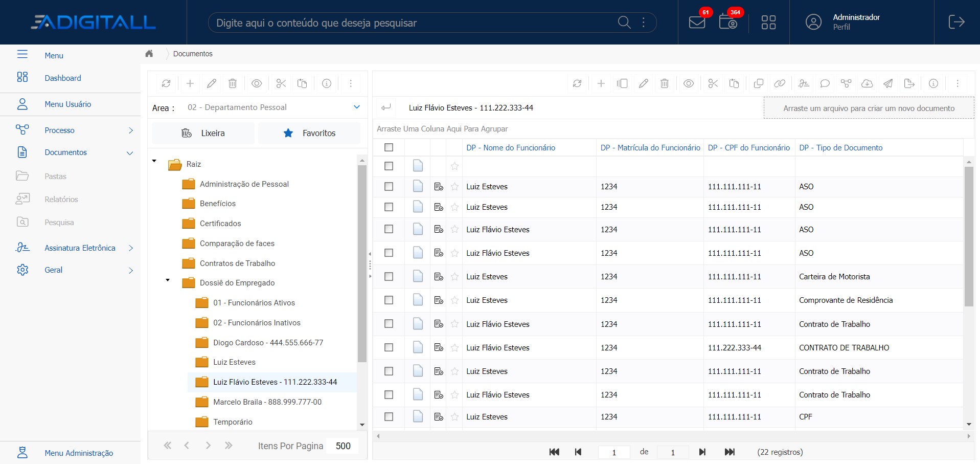
Task: Open search options three-dot icon
Action: coord(643,22)
